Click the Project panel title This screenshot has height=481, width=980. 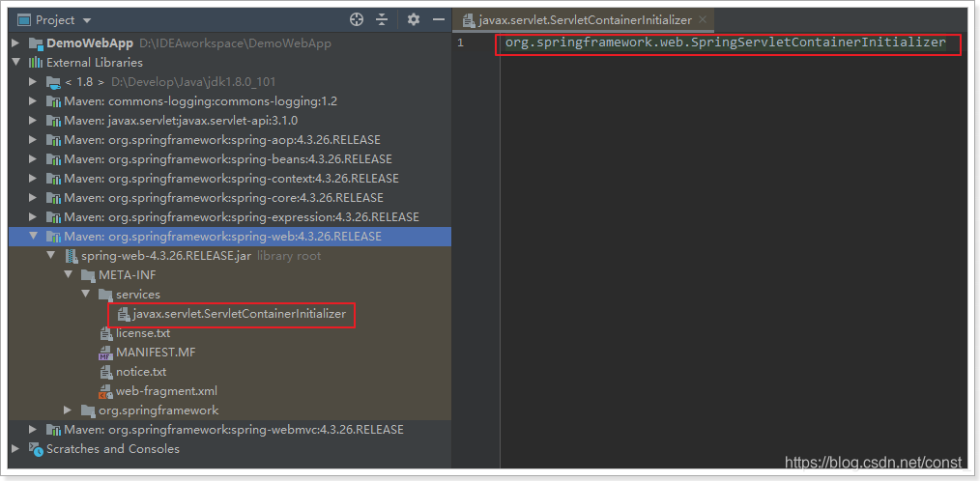[x=55, y=20]
